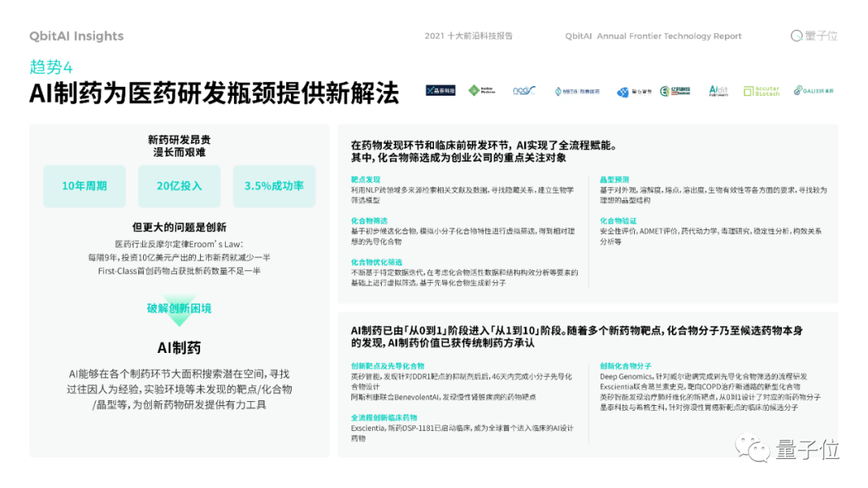Click the 创新化合物分子 heading
Image resolution: width=868 pixels, height=488 pixels.
tap(625, 366)
